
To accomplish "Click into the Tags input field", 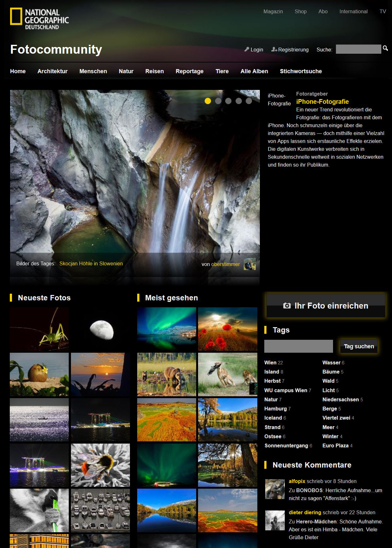I will 298,346.
